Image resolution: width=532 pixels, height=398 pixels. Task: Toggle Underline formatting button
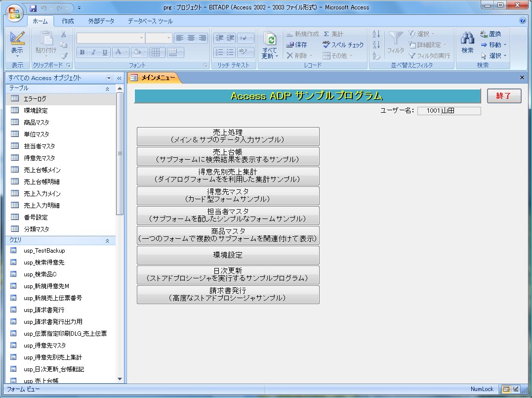click(x=105, y=52)
